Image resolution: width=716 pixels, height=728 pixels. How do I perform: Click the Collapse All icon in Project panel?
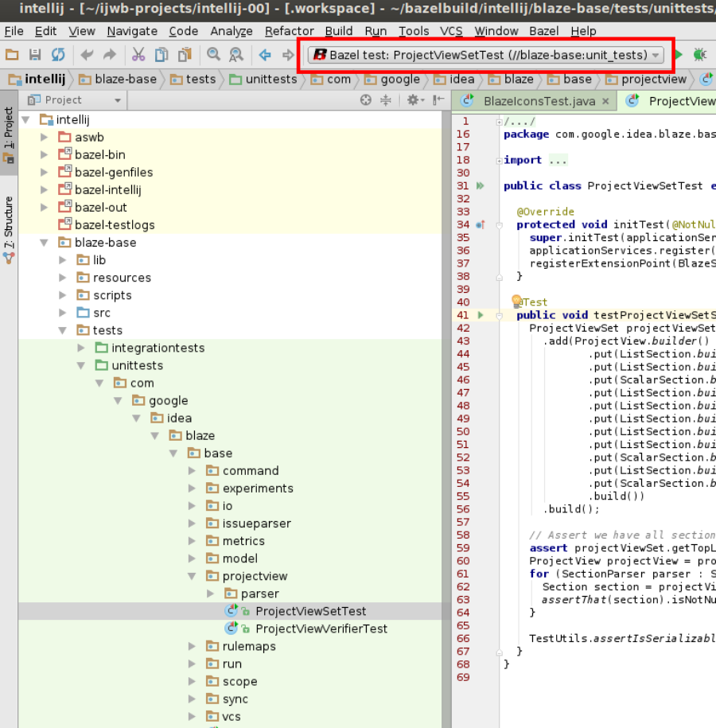point(386,99)
